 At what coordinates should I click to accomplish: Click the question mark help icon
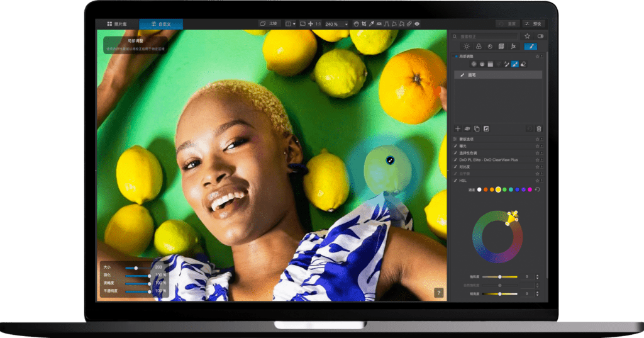(438, 293)
